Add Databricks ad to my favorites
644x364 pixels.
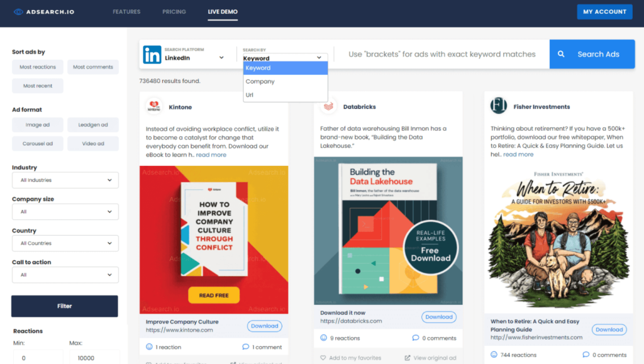click(x=351, y=358)
